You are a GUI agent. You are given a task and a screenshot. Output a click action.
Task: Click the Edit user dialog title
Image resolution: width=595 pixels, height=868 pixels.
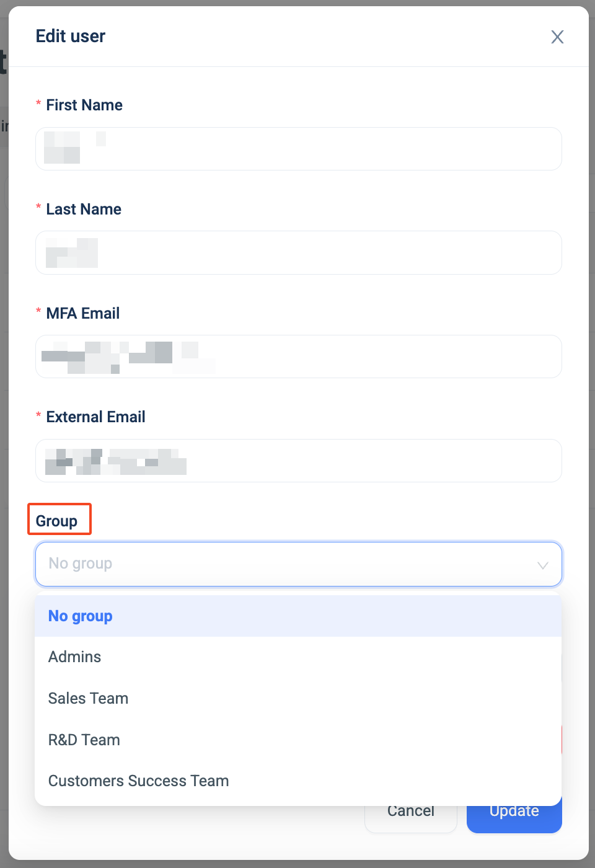71,36
